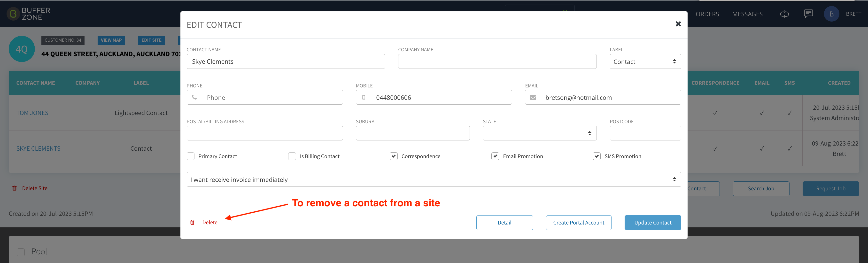Click the 4Q site avatar circle

coord(22,49)
